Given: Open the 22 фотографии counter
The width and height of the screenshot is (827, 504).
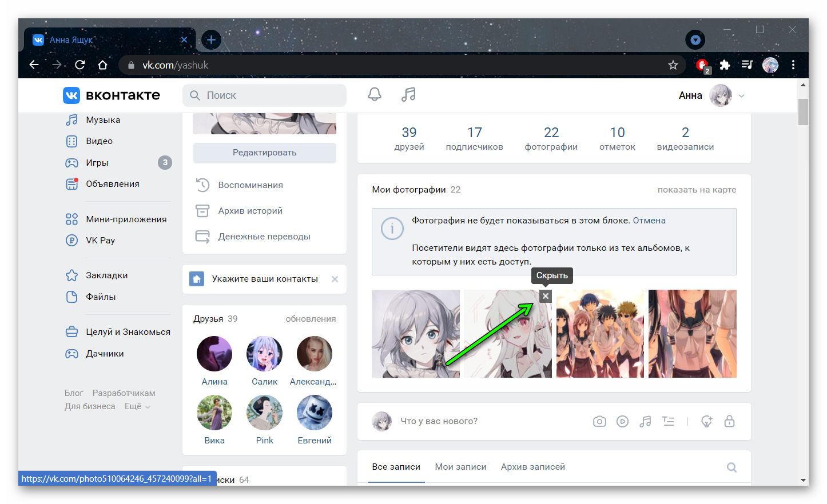Looking at the screenshot, I should pyautogui.click(x=551, y=139).
